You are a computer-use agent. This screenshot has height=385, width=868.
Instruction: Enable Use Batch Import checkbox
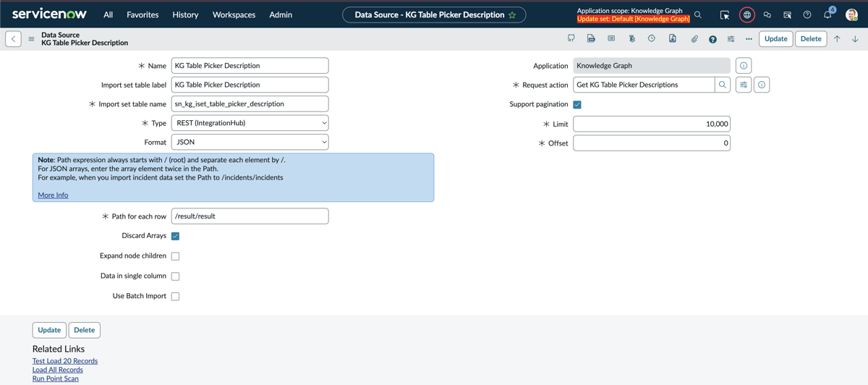click(175, 296)
